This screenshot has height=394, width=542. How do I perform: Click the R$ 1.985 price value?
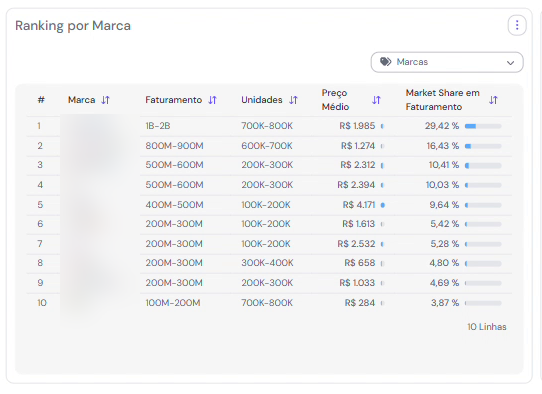[x=357, y=126]
